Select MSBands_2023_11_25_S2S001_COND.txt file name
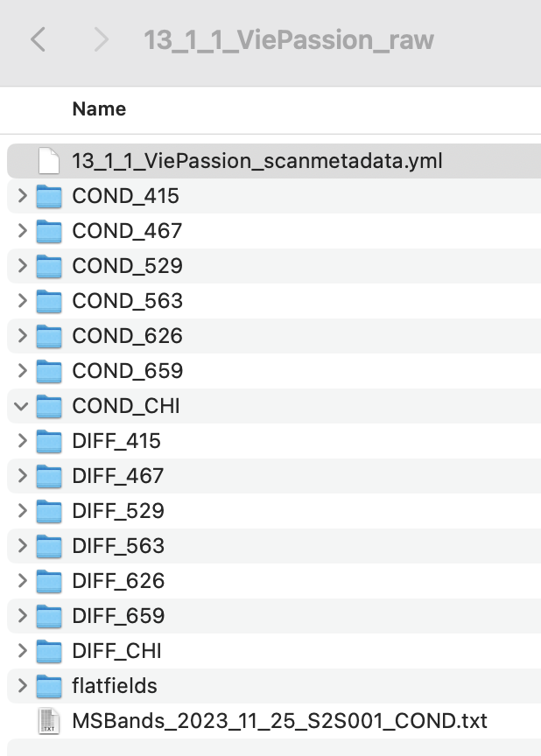The height and width of the screenshot is (756, 541). [x=279, y=721]
